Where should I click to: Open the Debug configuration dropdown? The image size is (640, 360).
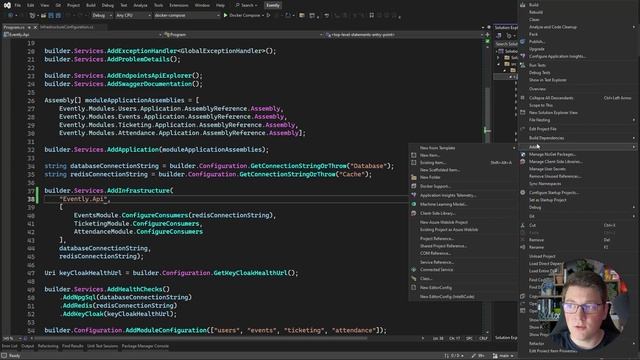102,16
